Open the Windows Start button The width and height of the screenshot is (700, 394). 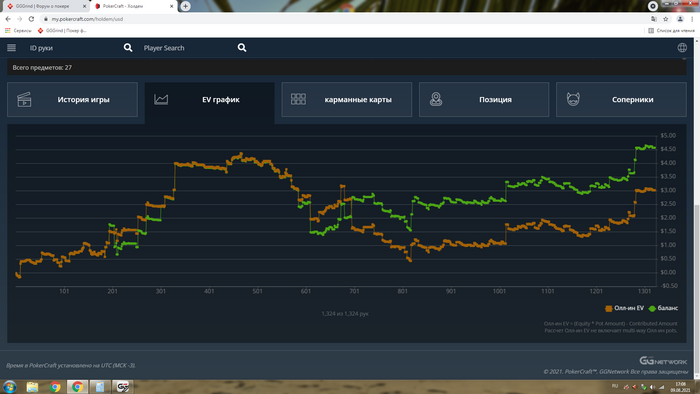point(10,386)
